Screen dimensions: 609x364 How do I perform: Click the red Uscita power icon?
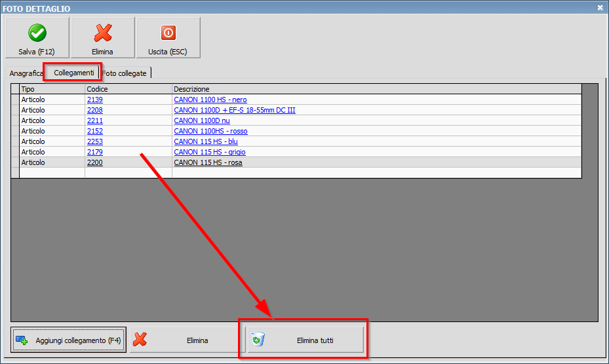pyautogui.click(x=168, y=33)
